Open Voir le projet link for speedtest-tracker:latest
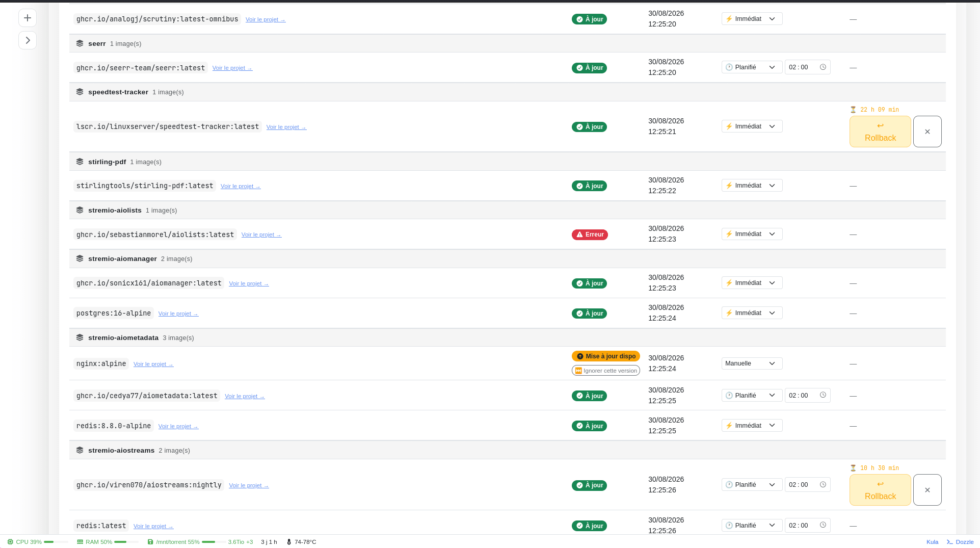 [x=286, y=127]
